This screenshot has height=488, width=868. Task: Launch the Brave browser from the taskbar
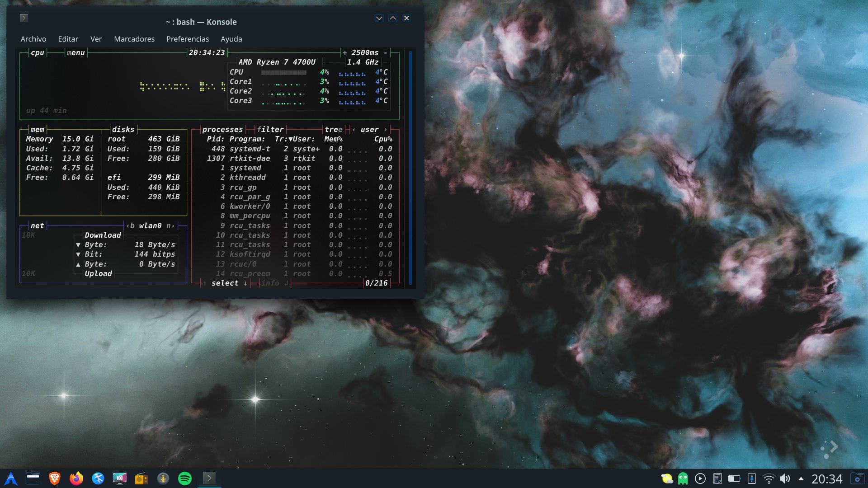click(55, 479)
